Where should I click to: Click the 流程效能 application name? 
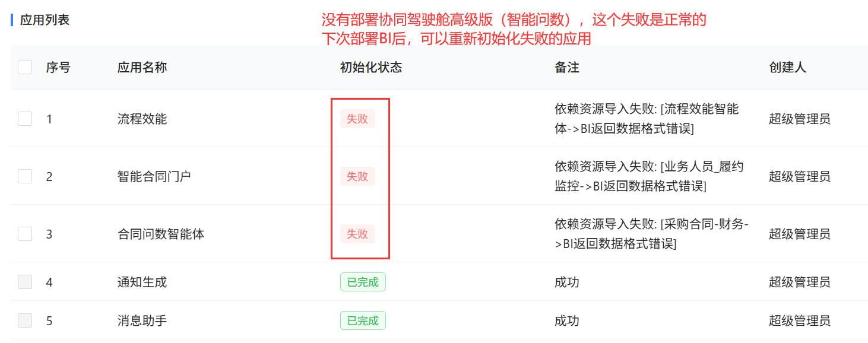(x=142, y=119)
